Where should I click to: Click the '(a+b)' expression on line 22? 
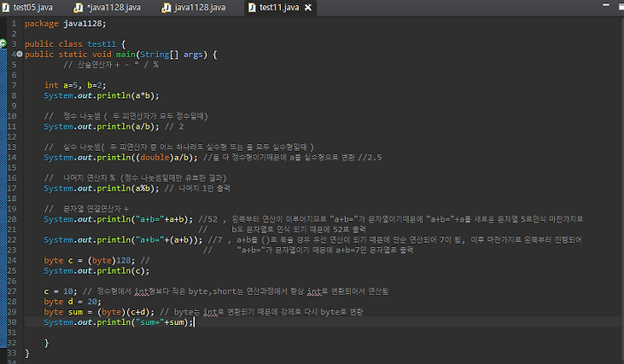click(183, 240)
